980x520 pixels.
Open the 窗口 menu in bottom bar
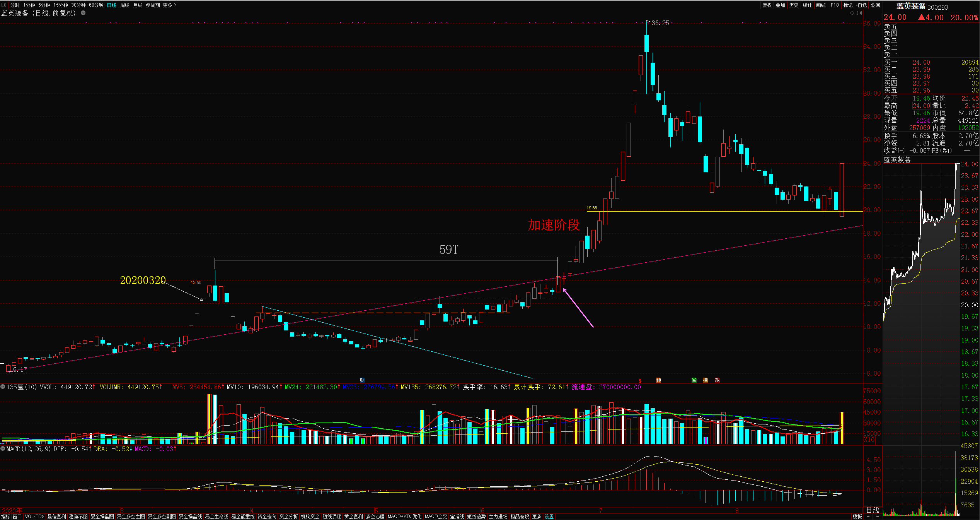click(17, 517)
